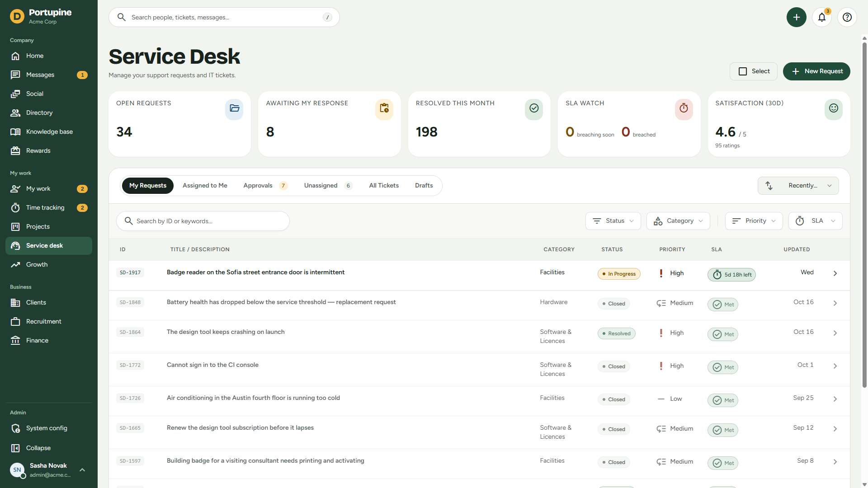
Task: Click the help question mark icon
Action: click(x=847, y=17)
